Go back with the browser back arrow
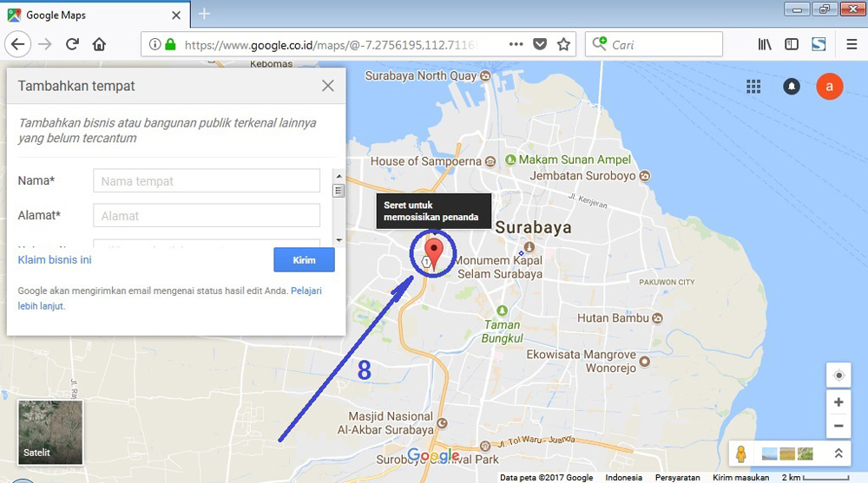This screenshot has height=483, width=868. [17, 44]
